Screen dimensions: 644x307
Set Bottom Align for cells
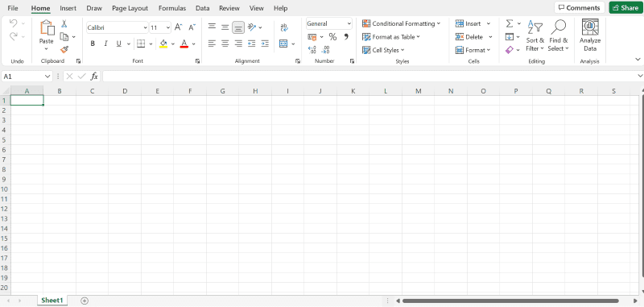238,27
